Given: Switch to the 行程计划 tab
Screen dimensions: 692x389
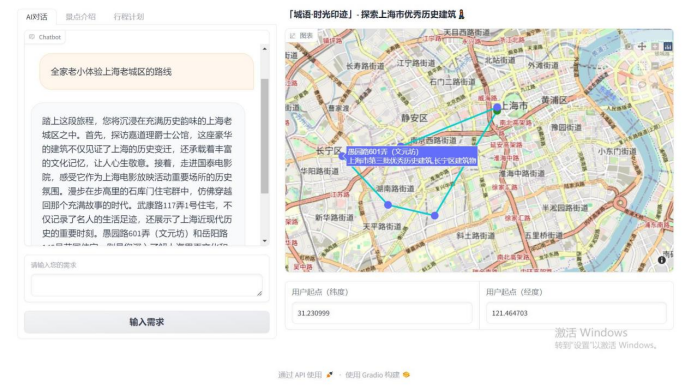Looking at the screenshot, I should (128, 17).
